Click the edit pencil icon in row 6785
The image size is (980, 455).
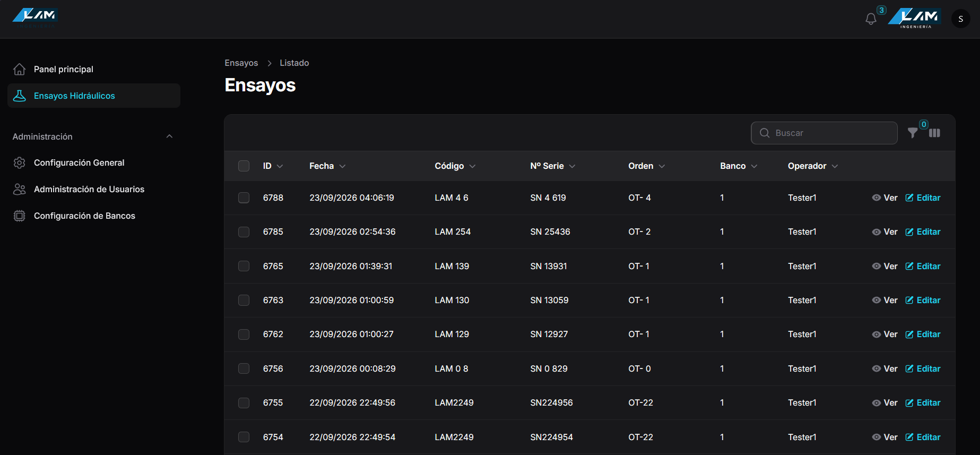tap(909, 231)
